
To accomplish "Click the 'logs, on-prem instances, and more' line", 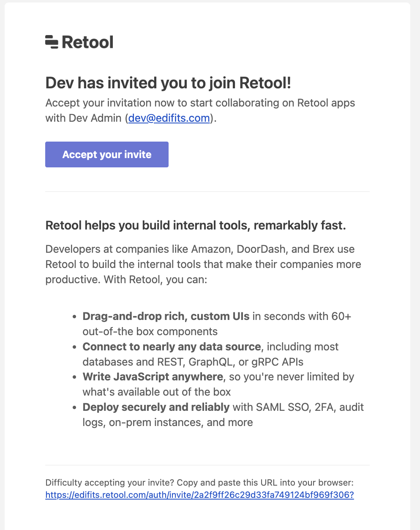I will pos(168,422).
